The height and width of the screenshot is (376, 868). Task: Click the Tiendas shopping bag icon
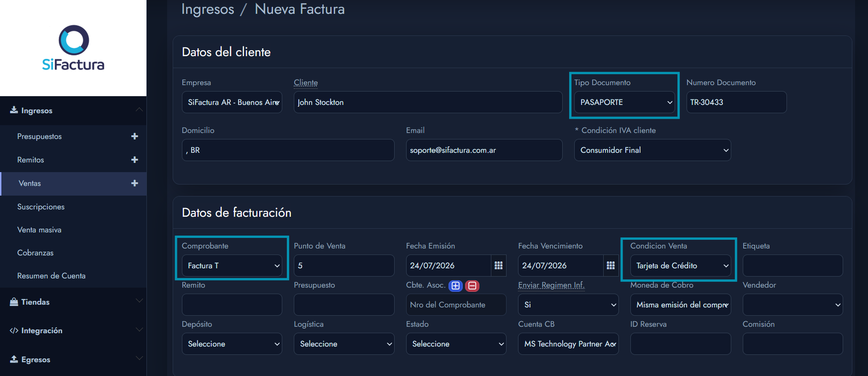(x=14, y=301)
